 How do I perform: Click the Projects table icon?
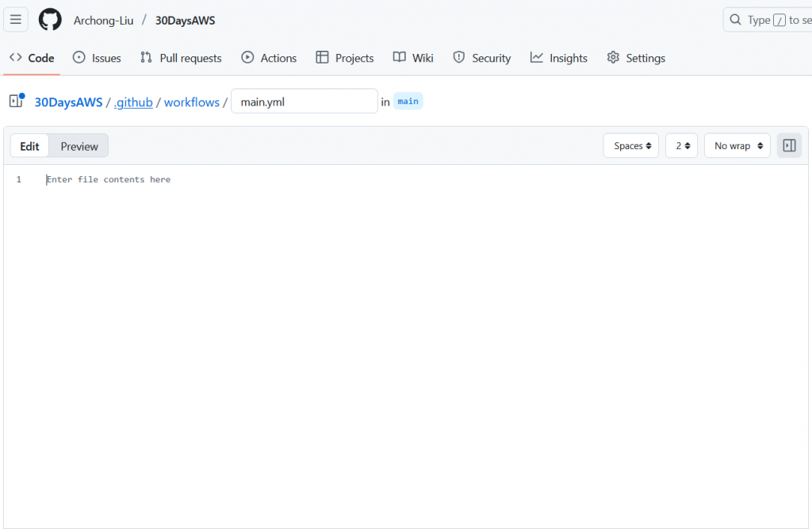[x=322, y=57]
